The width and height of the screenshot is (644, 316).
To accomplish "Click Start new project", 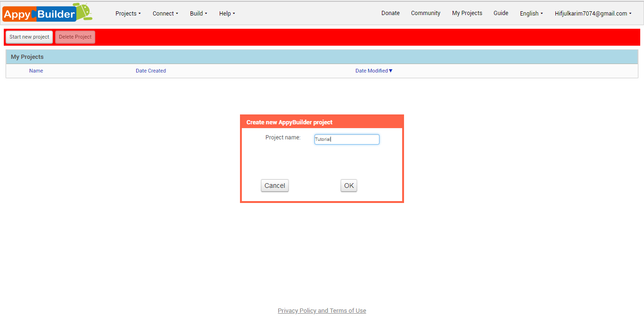I will 29,37.
